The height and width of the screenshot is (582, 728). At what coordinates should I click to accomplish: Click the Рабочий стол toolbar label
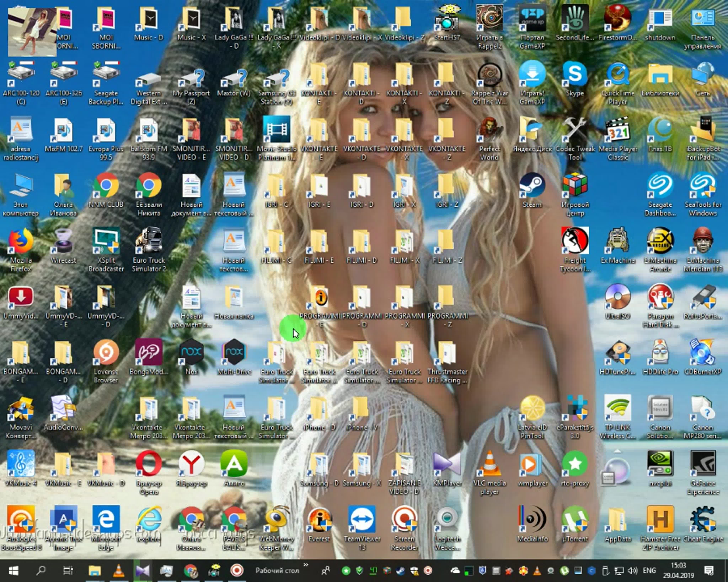277,571
